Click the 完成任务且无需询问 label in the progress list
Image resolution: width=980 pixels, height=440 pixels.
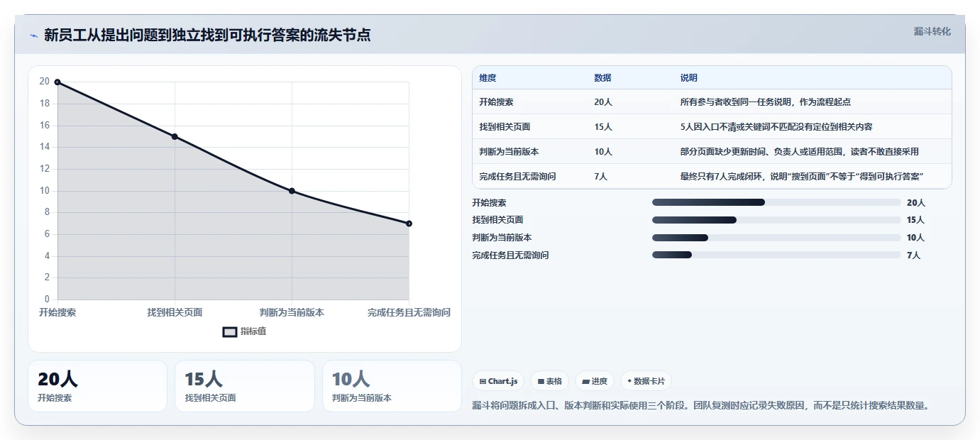pos(510,255)
